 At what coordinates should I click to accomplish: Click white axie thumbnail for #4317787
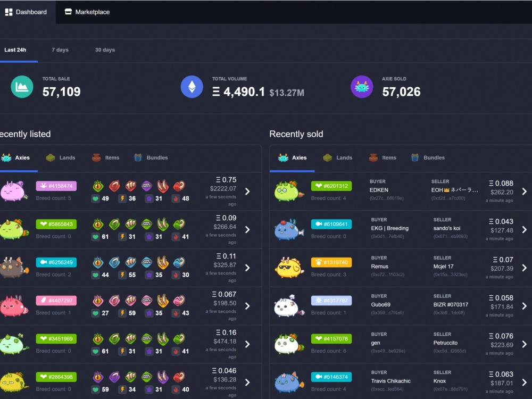pos(289,306)
